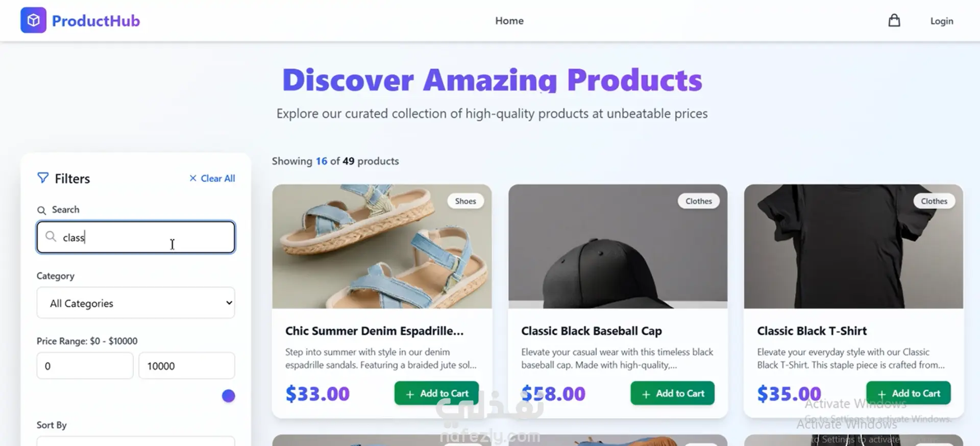The image size is (980, 446).
Task: Open the Classic Black Baseball Cap image
Action: 618,246
